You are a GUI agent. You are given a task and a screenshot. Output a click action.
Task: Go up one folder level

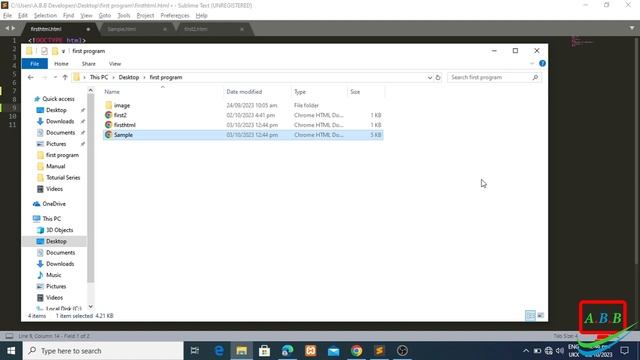tap(65, 77)
